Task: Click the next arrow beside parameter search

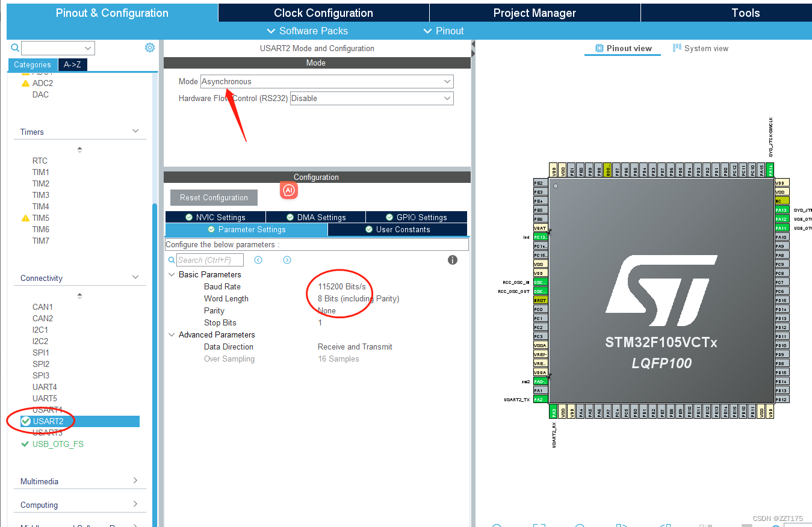Action: coord(287,260)
